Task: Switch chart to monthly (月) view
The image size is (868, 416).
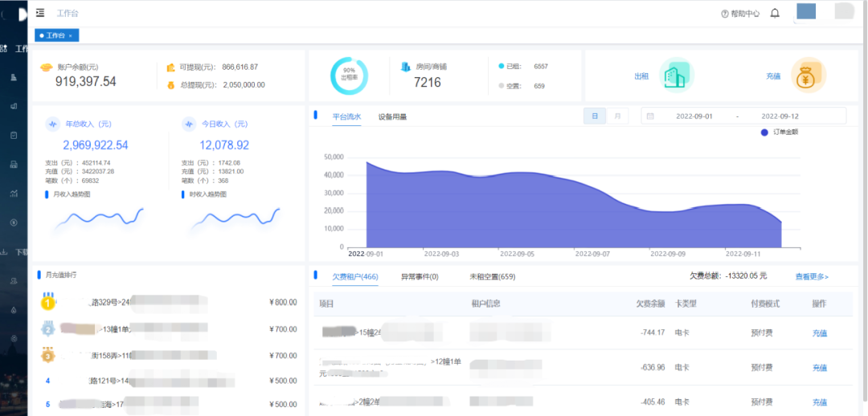Action: click(617, 116)
